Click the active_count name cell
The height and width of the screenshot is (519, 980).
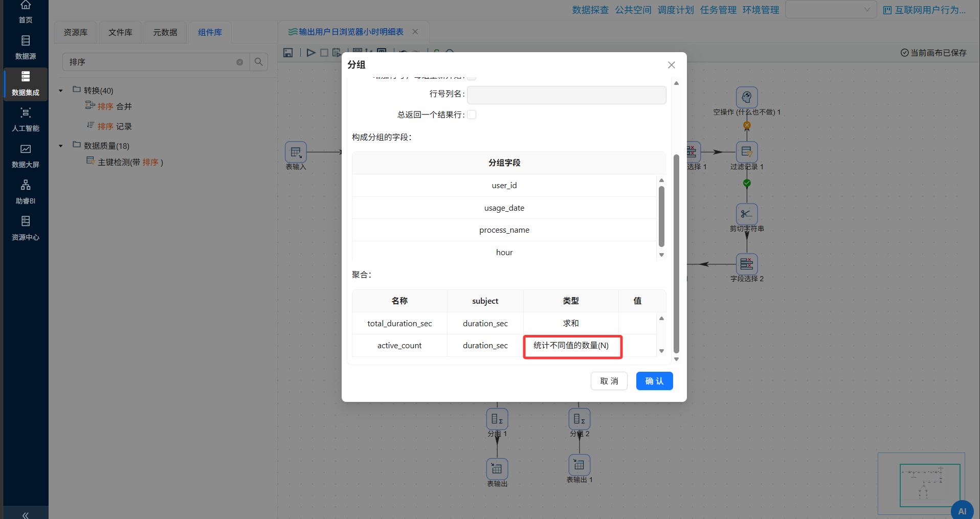(x=399, y=345)
